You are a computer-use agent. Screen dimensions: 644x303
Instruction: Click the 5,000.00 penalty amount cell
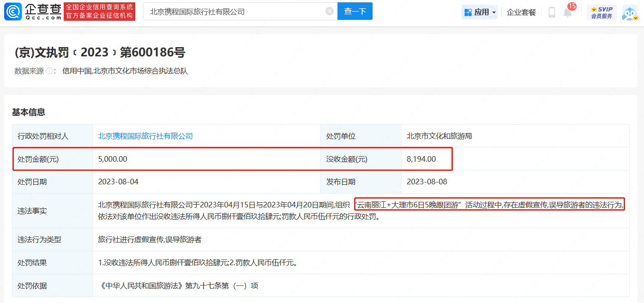pyautogui.click(x=113, y=159)
